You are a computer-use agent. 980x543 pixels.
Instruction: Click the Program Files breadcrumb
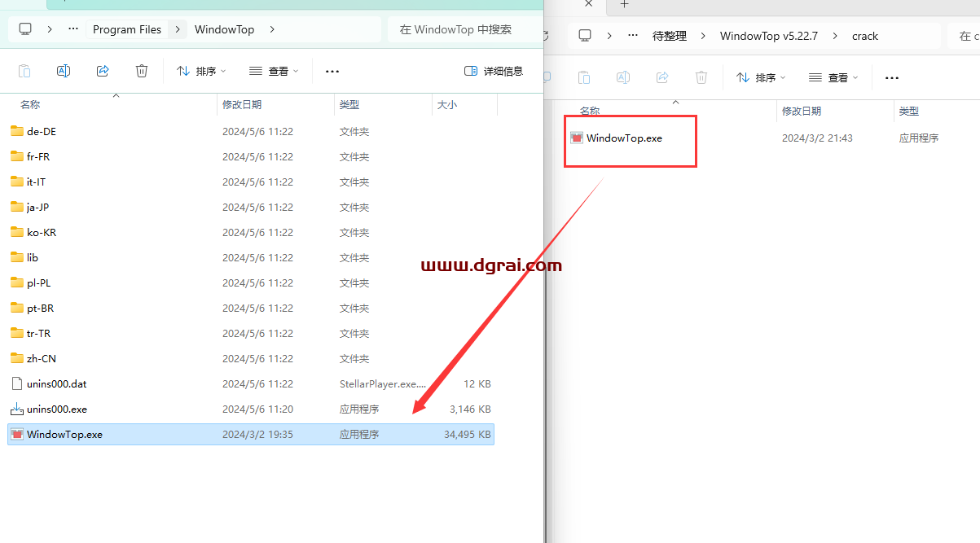[127, 29]
